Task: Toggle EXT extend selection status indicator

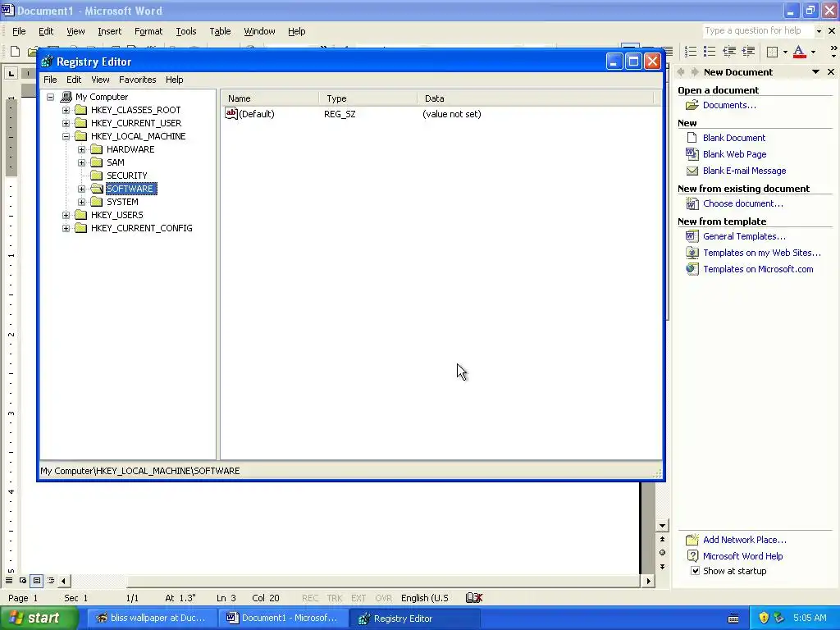Action: tap(358, 598)
